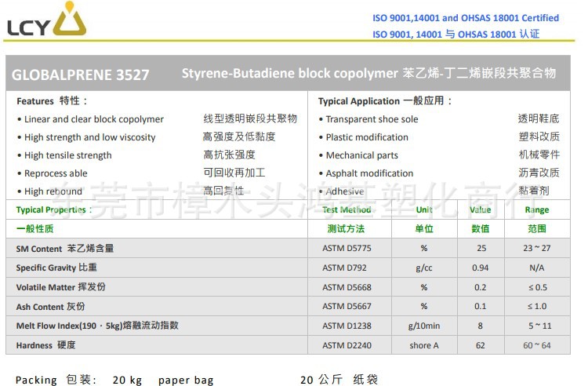Click 'Test Method' column header
The image size is (588, 386).
pos(347,209)
